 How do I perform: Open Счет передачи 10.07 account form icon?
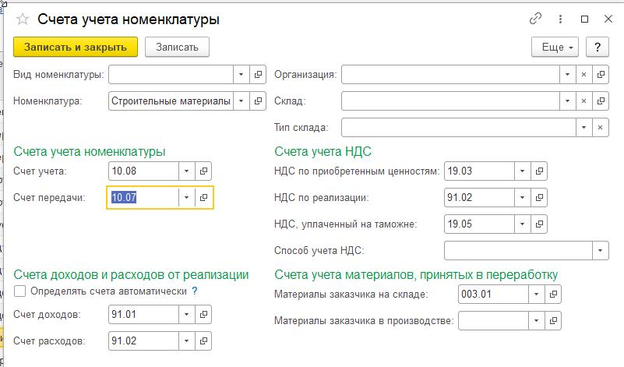coord(203,197)
